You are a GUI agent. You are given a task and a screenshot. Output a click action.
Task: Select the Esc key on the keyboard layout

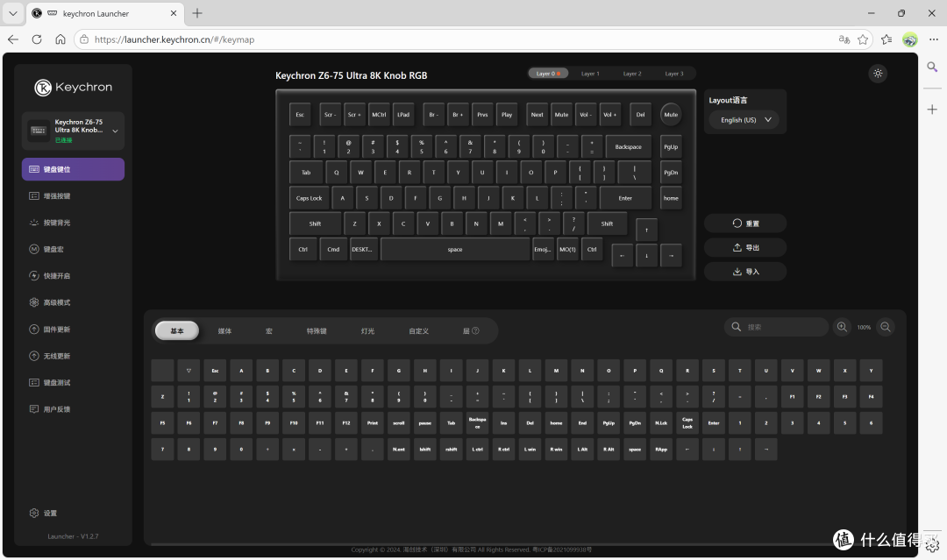[300, 115]
